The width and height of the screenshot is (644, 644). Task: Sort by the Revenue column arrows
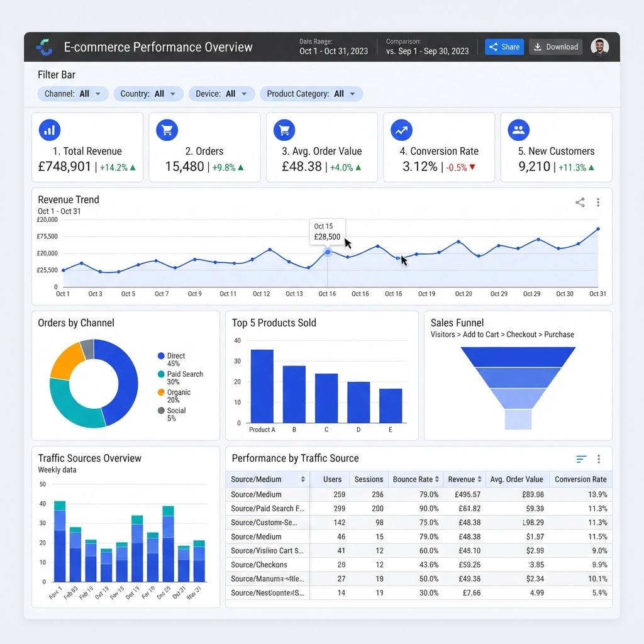point(479,479)
